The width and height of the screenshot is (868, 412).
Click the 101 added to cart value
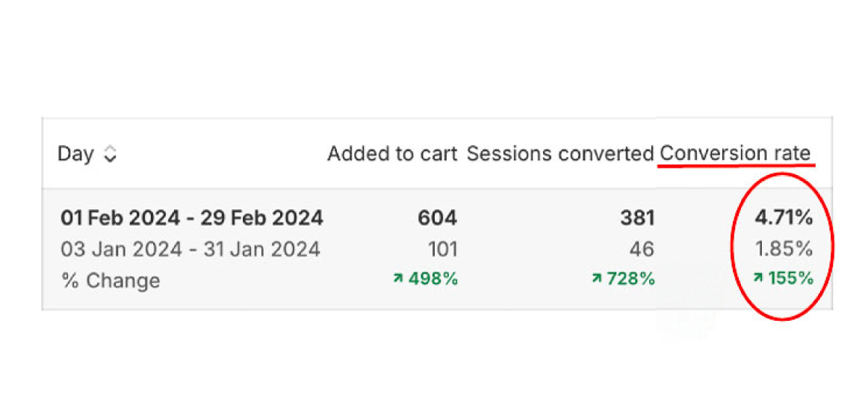441,249
